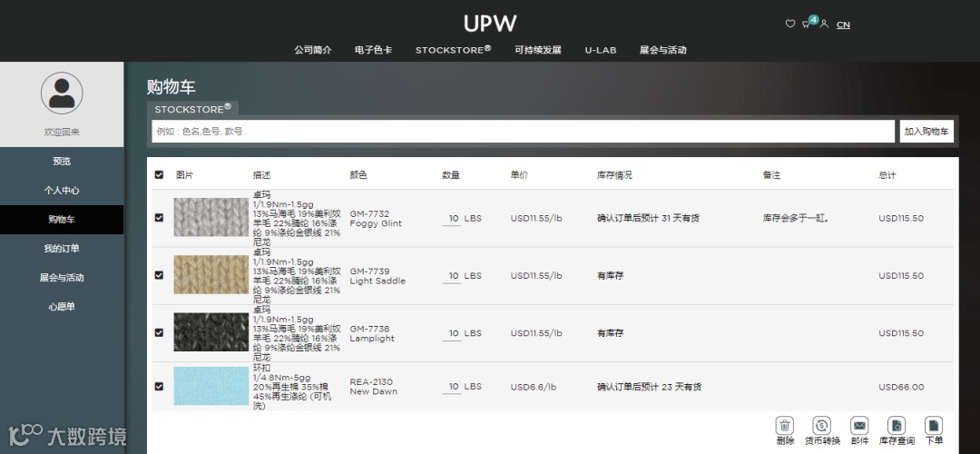
Task: Open STOCKSTORE in the top navigation
Action: 453,49
